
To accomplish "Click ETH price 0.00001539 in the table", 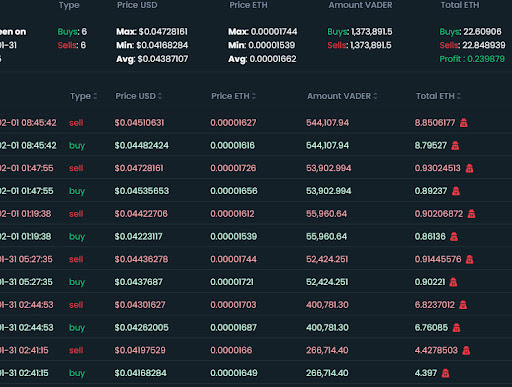I will [x=234, y=237].
